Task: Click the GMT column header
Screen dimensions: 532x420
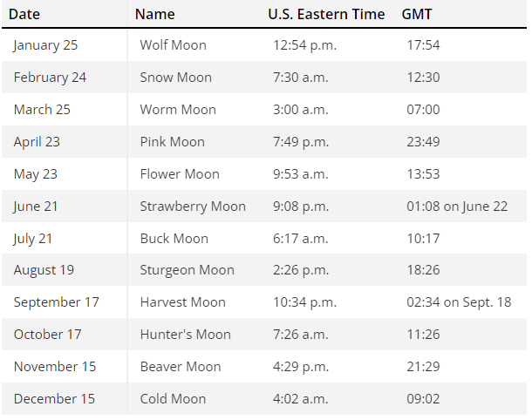Action: pos(417,14)
